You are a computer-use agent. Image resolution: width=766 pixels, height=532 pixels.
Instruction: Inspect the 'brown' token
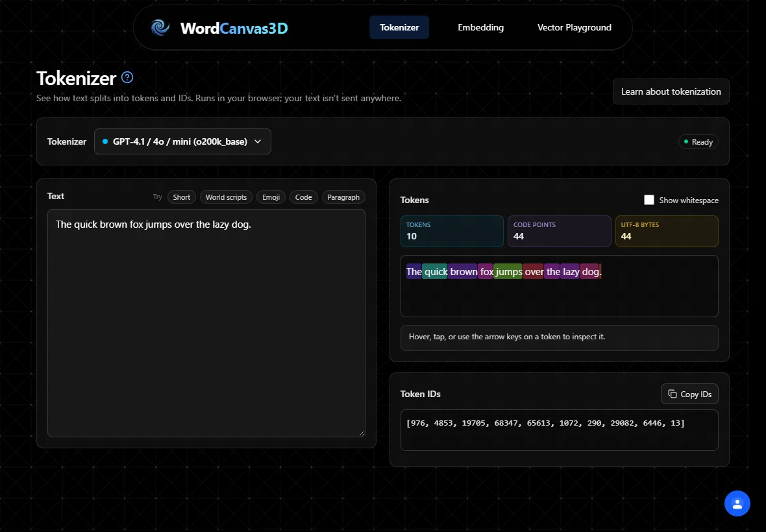463,271
